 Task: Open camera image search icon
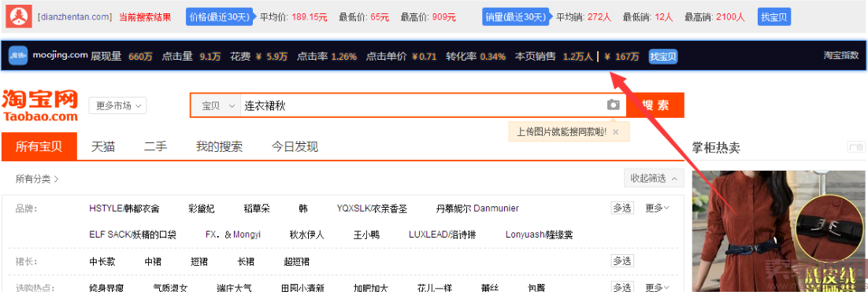click(x=613, y=105)
